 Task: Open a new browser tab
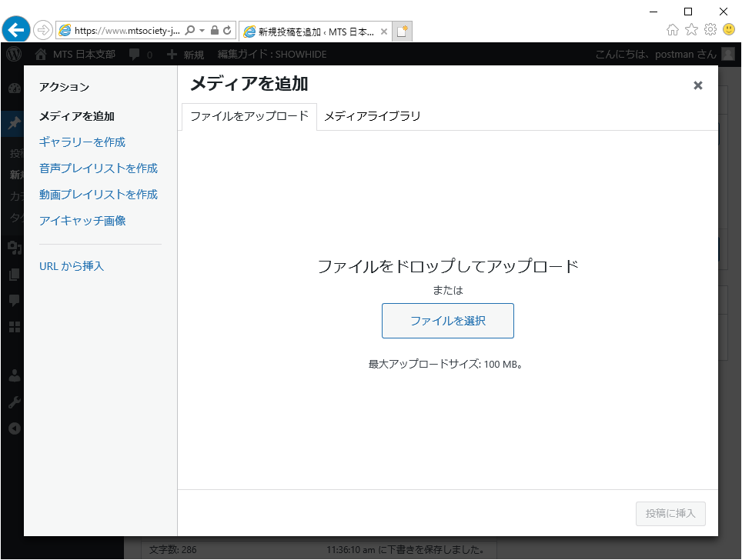[403, 32]
